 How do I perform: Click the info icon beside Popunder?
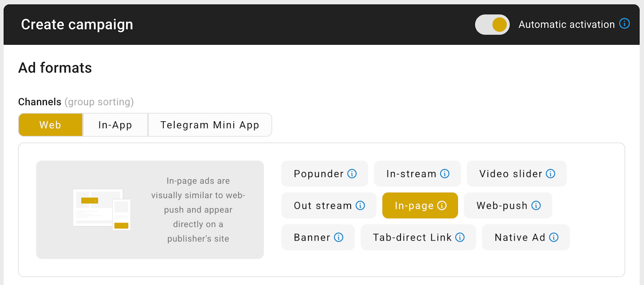click(352, 174)
